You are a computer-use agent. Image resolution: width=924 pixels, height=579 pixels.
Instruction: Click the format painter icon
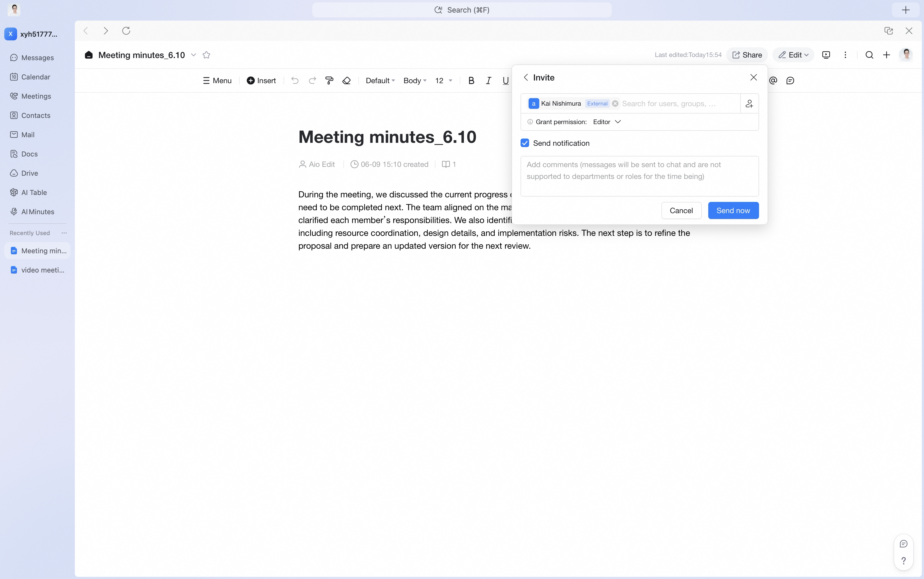pyautogui.click(x=329, y=80)
